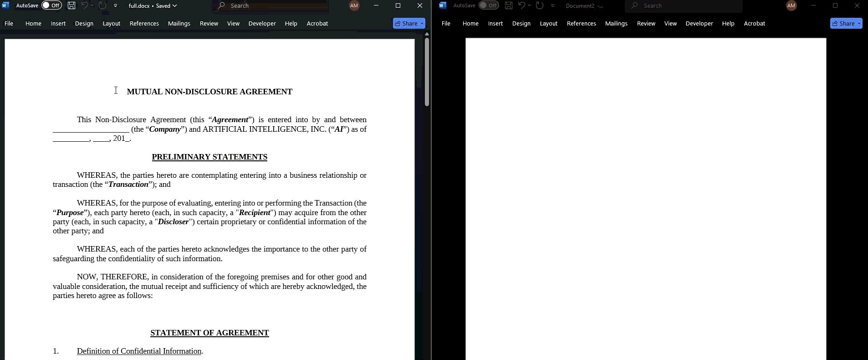Screen dimensions: 868x360
Task: Undo last action in full.docx window
Action: [x=85, y=5]
